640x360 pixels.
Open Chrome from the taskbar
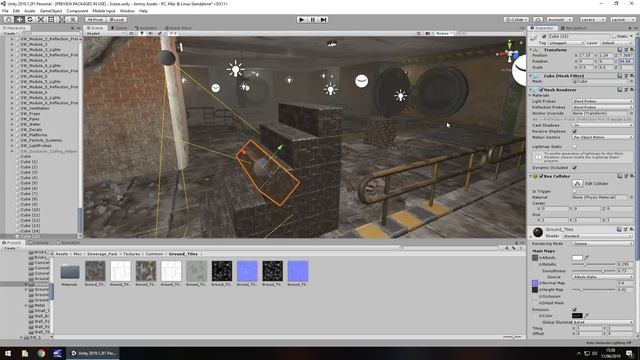41,353
